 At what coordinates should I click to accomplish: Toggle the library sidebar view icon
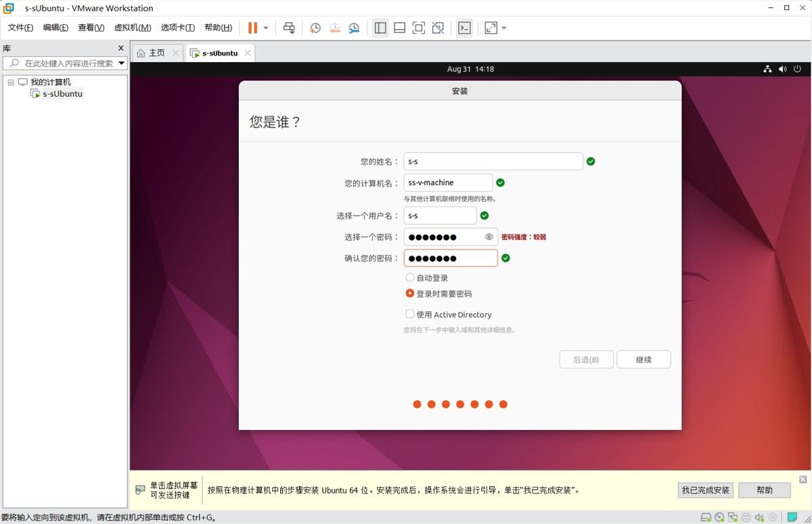point(380,28)
